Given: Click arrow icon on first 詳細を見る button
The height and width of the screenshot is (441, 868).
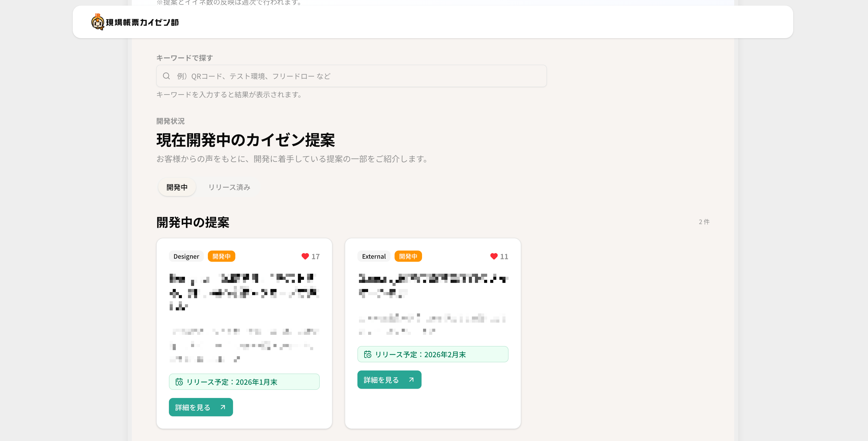Looking at the screenshot, I should (x=223, y=407).
